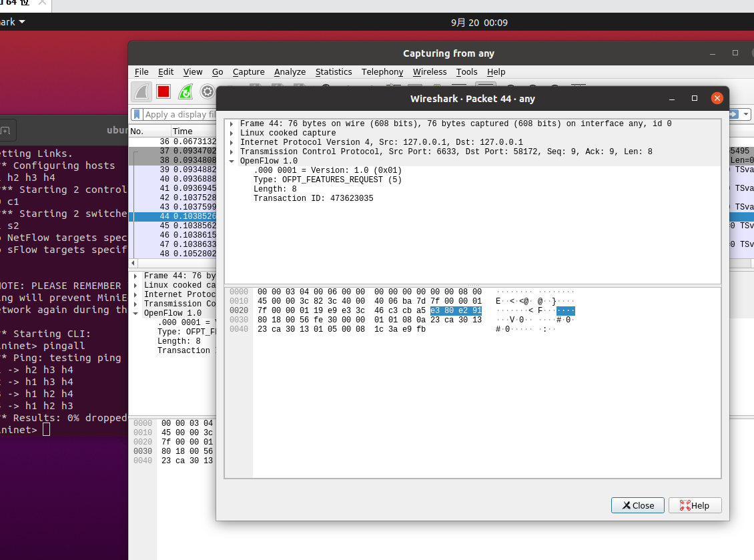Collapse OpenFlow 1.0 section in dialog
This screenshot has height=560, width=754.
point(232,161)
